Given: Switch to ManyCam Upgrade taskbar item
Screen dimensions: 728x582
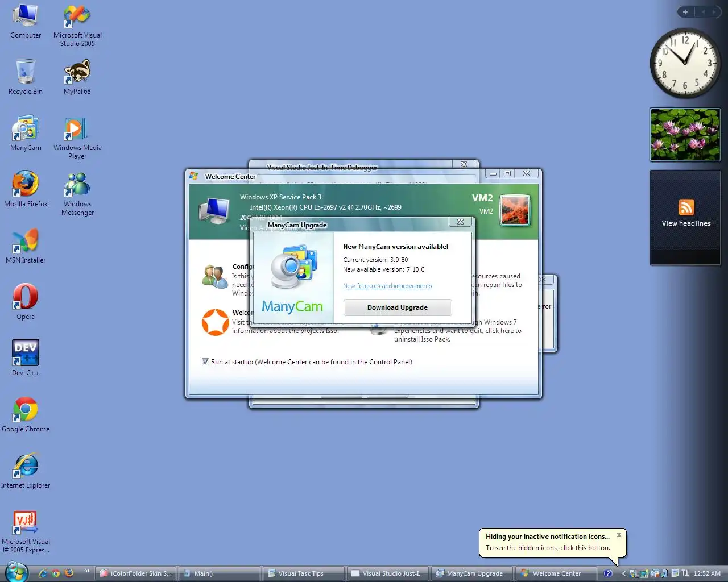Looking at the screenshot, I should [471, 573].
